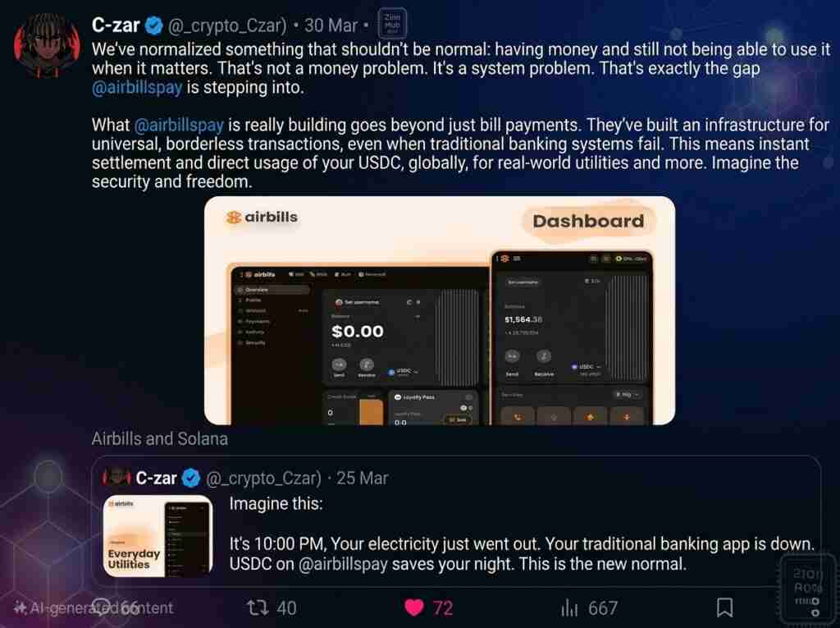Click the C-zar display name at top
The width and height of the screenshot is (840, 628).
(x=116, y=25)
